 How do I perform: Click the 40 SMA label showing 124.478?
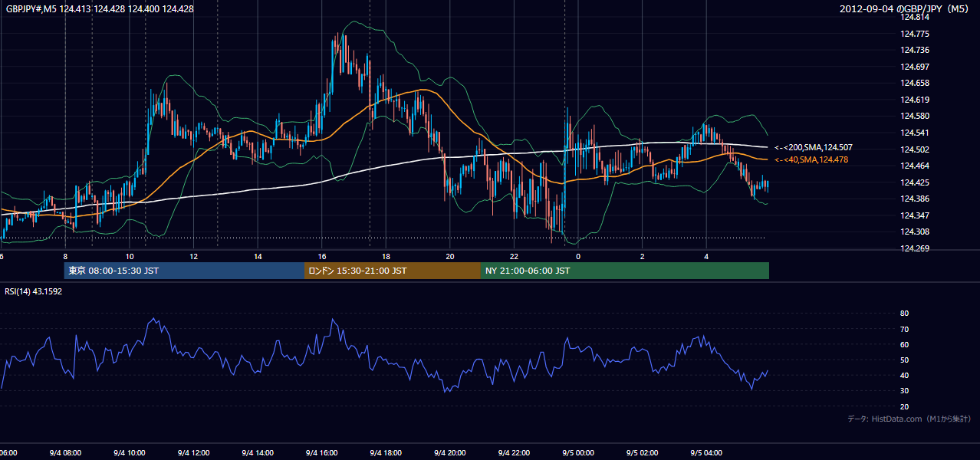pos(811,159)
